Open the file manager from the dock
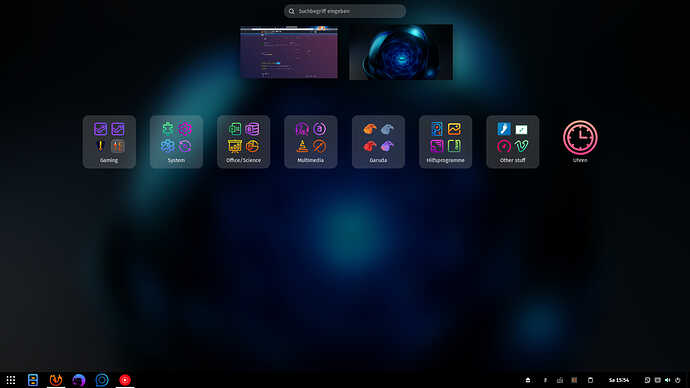 click(33, 380)
